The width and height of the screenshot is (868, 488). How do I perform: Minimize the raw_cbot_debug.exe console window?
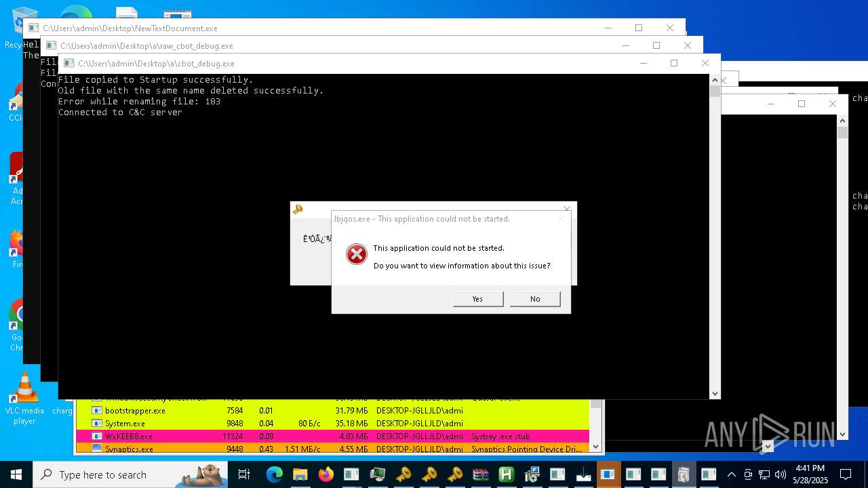pyautogui.click(x=625, y=45)
